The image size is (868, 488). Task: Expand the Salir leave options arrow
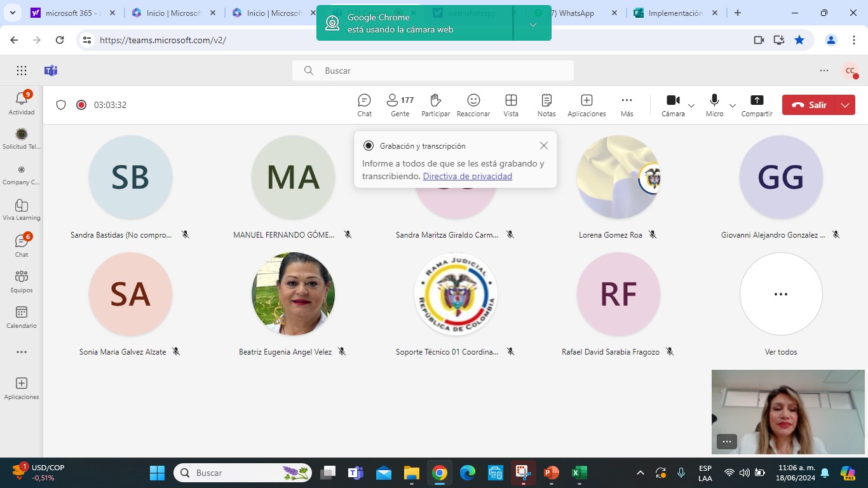click(x=845, y=105)
